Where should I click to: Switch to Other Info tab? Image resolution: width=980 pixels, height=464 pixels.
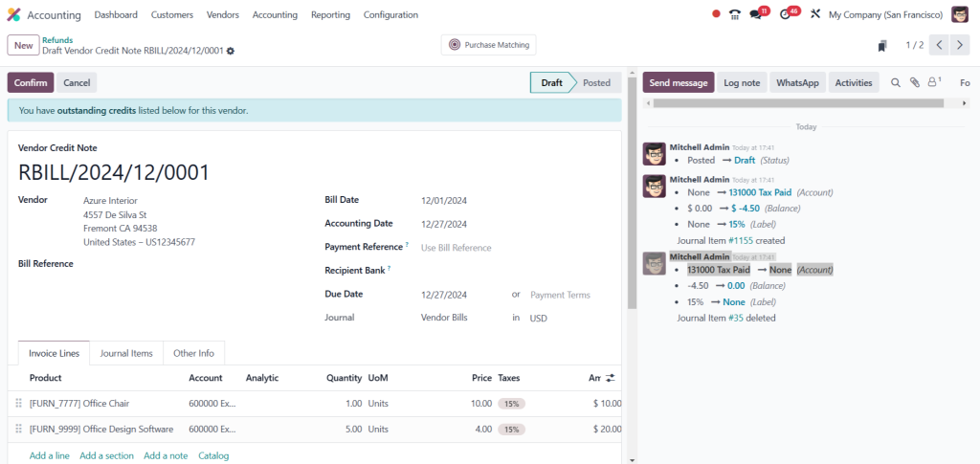pos(193,353)
